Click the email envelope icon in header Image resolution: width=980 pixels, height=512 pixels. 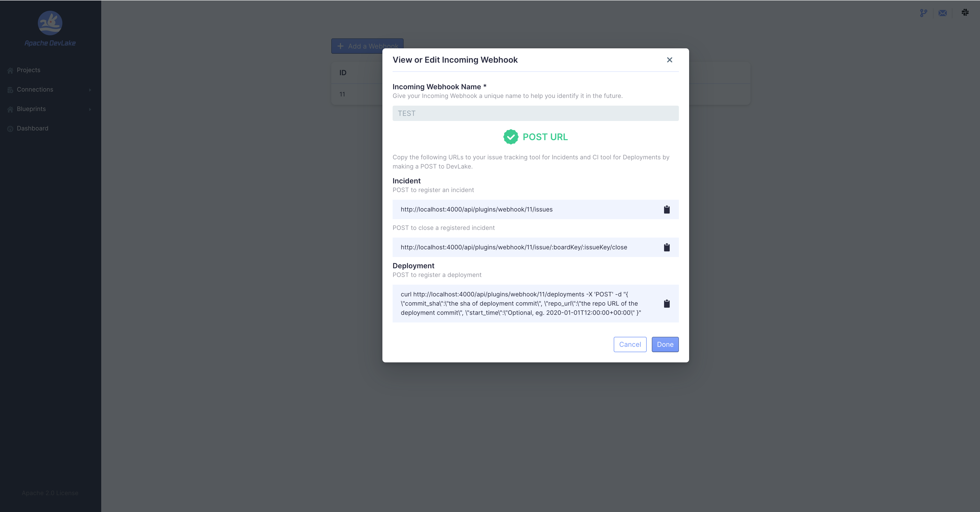pos(943,13)
